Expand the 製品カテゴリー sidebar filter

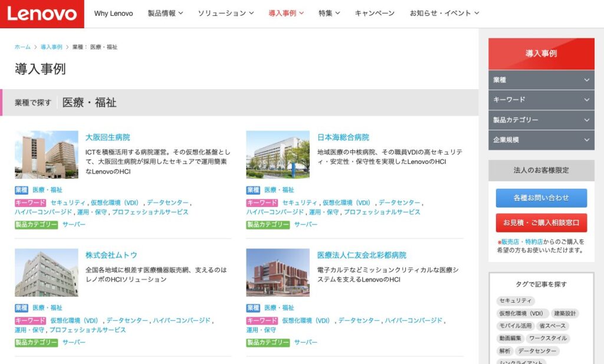coord(541,120)
